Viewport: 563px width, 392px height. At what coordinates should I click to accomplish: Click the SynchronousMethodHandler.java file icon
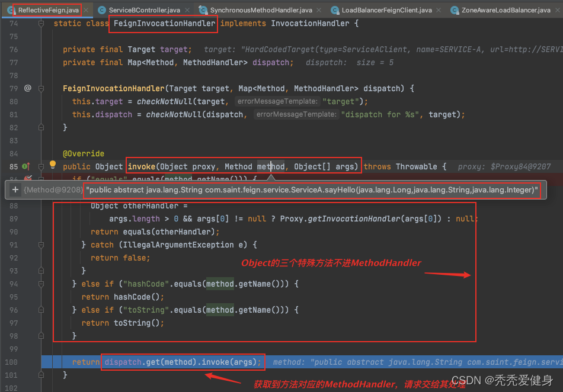203,10
